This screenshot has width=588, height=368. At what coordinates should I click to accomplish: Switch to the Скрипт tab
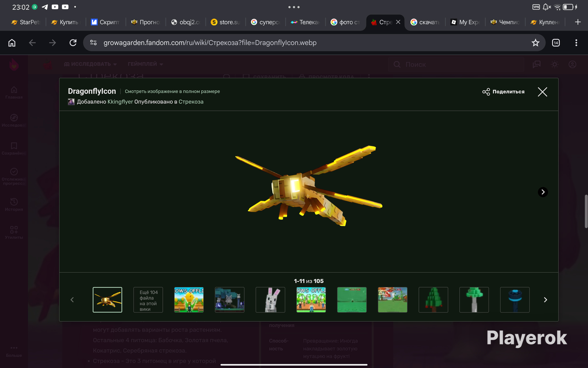point(105,22)
